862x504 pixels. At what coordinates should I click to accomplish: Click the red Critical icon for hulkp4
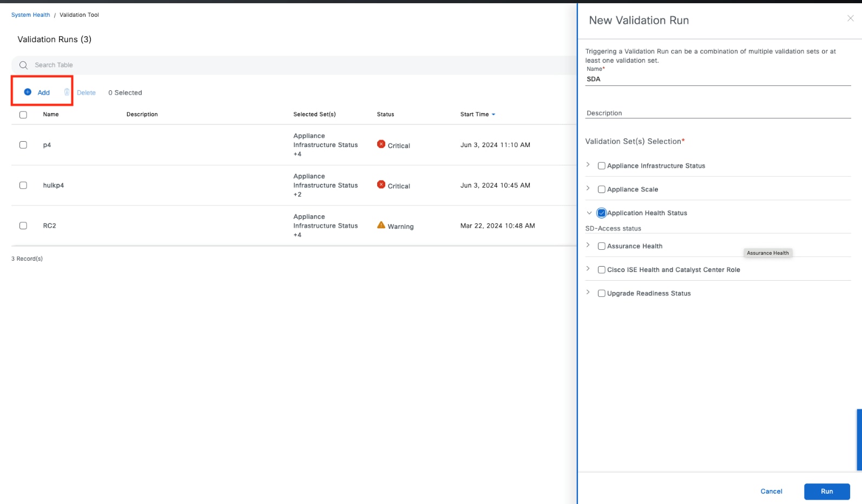click(381, 185)
